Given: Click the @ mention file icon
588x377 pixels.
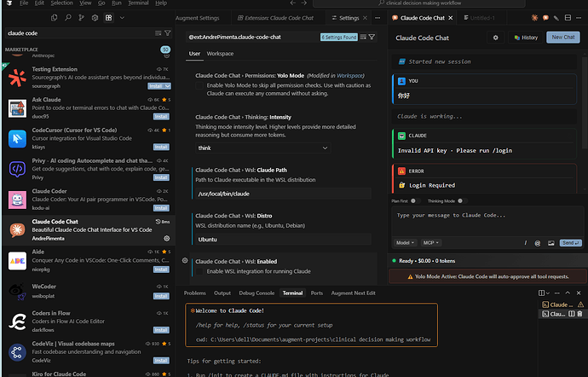Looking at the screenshot, I should pos(538,243).
